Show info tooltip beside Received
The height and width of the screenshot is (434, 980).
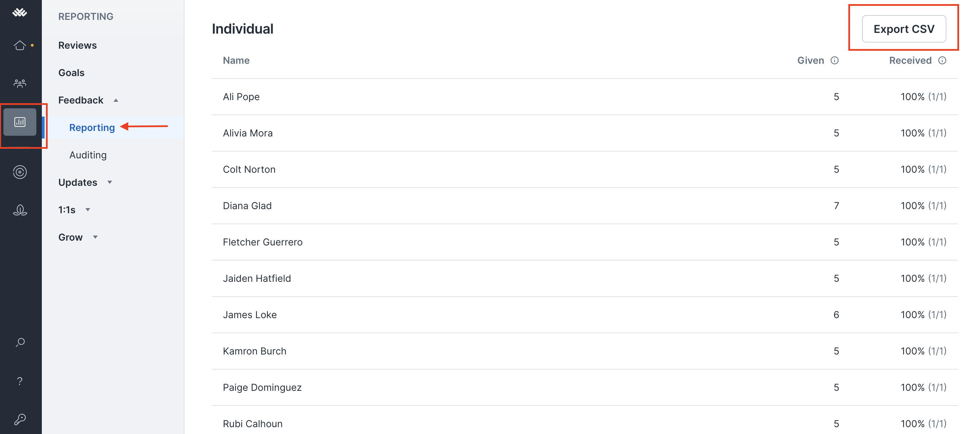click(x=942, y=60)
